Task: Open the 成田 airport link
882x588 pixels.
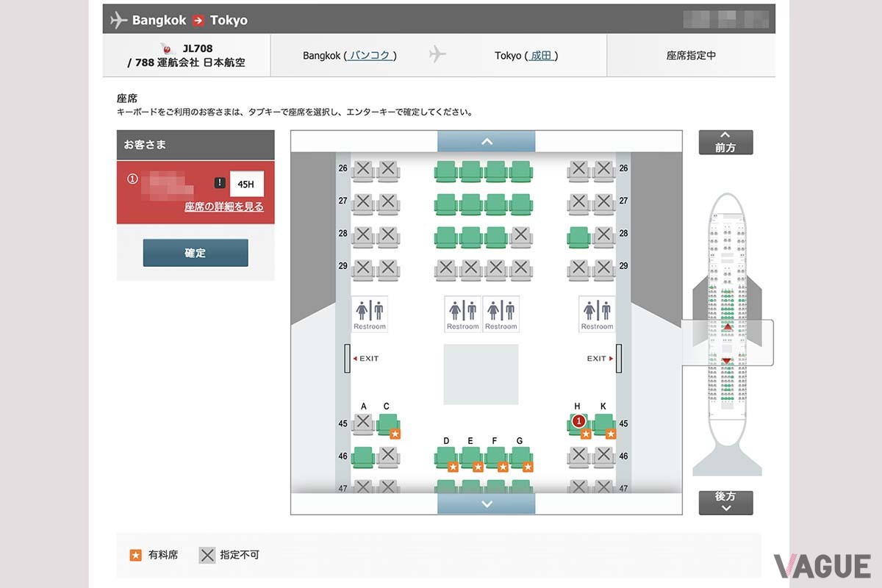Action: pos(541,55)
